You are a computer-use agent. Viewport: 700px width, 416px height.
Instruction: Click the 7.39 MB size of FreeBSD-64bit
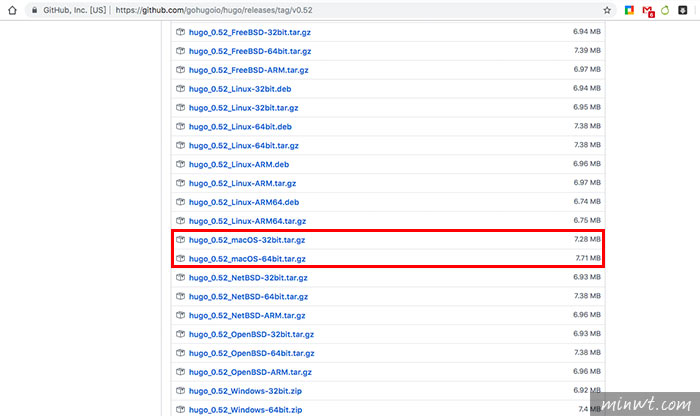[588, 50]
